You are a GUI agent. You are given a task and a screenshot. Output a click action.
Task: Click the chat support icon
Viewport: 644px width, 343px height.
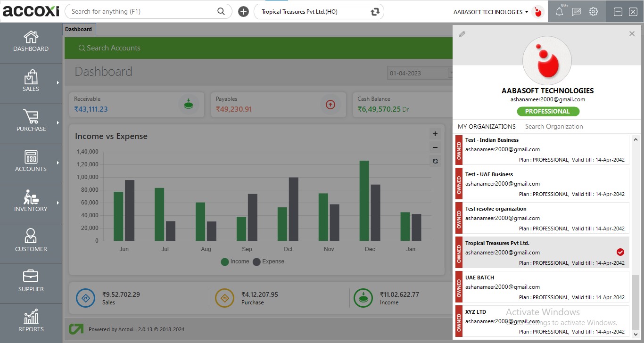576,12
